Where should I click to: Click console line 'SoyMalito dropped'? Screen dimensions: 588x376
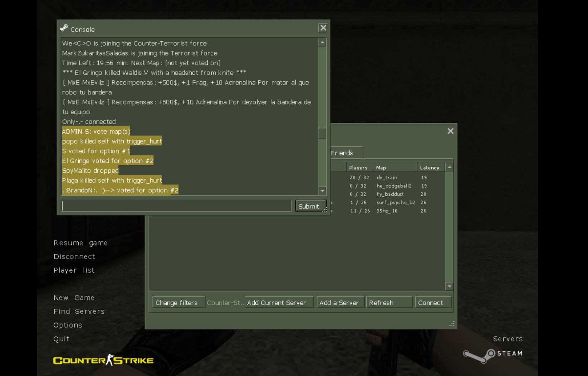click(x=90, y=170)
